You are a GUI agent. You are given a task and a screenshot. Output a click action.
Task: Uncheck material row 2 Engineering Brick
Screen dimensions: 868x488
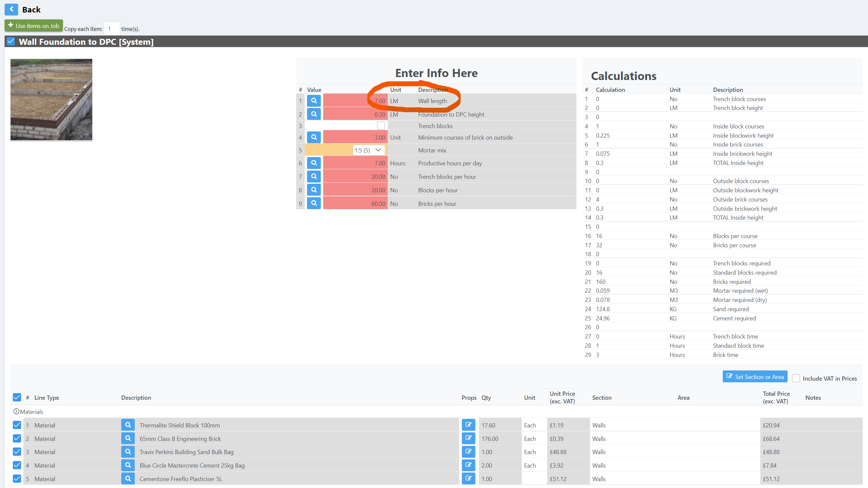pos(17,439)
